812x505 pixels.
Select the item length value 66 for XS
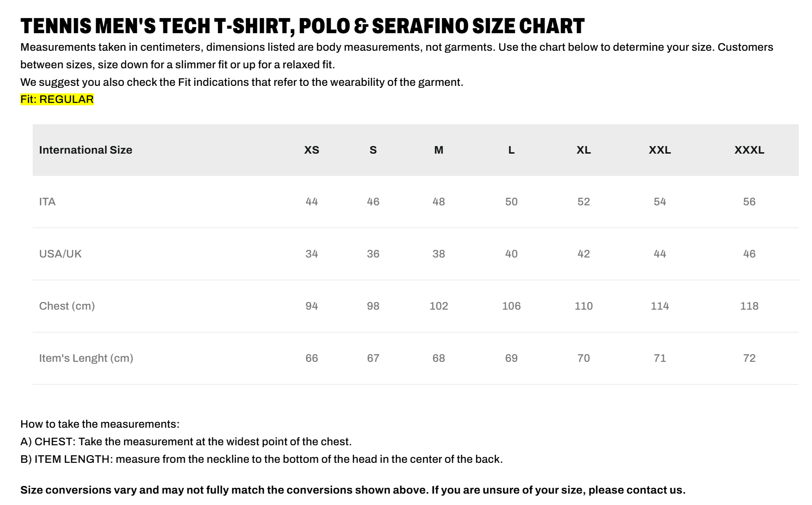coord(311,358)
